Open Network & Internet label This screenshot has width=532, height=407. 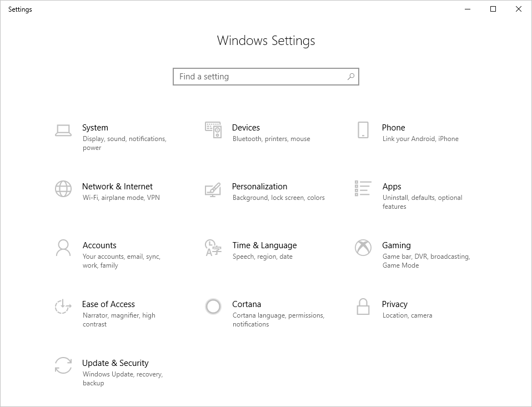point(117,187)
